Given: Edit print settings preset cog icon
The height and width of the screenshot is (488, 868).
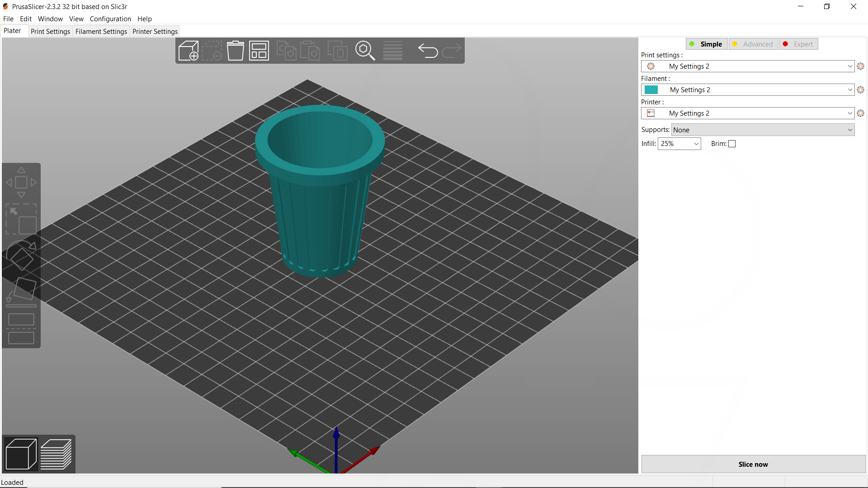Looking at the screenshot, I should click(861, 66).
